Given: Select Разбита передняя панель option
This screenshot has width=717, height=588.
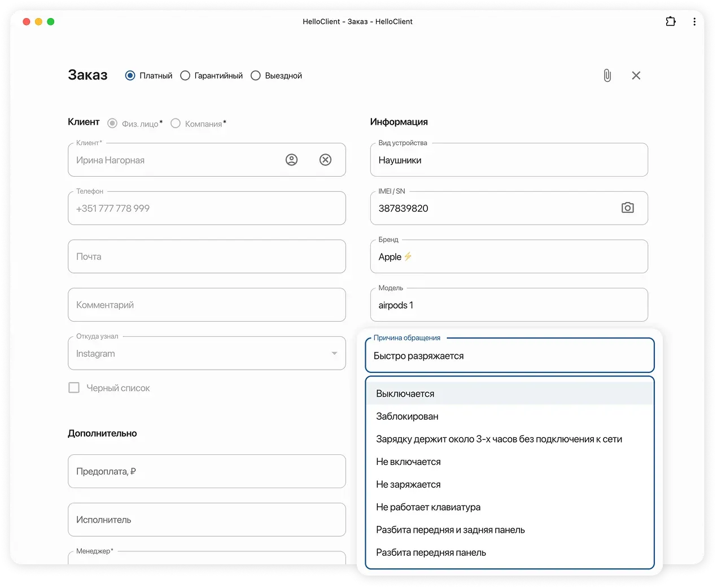Looking at the screenshot, I should coord(431,552).
